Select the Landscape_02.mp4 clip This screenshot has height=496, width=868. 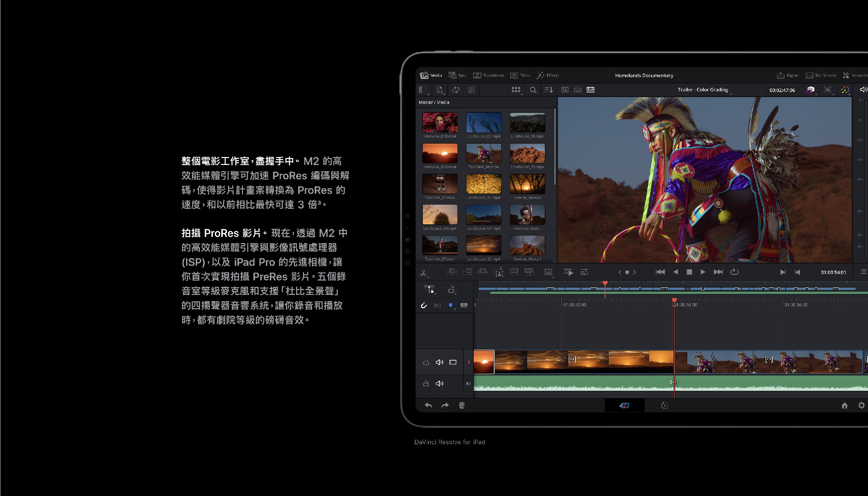pos(483,122)
